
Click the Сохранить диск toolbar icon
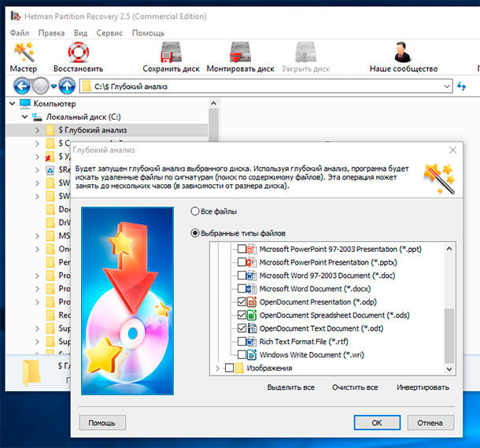pyautogui.click(x=171, y=52)
